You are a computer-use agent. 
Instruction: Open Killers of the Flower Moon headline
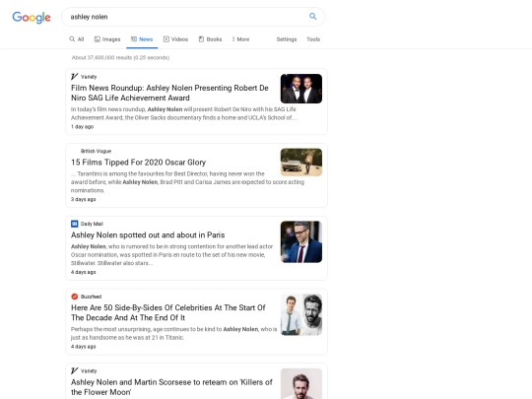pyautogui.click(x=171, y=387)
